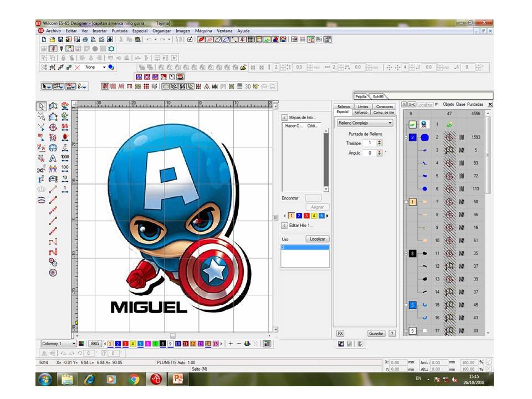The image size is (532, 399).
Task: Switch to the Conectores tab
Action: [x=385, y=106]
